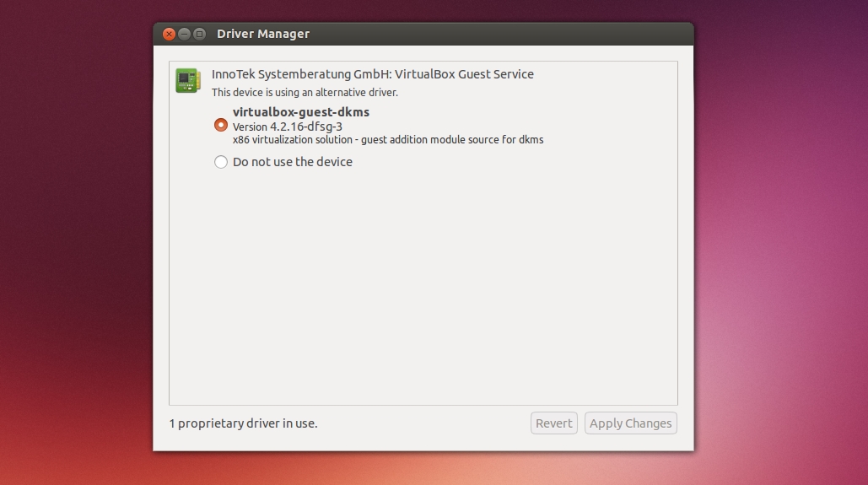Click the 'virtualbox-guest-dkms' driver name
Viewport: 868px width, 485px height.
[x=301, y=112]
